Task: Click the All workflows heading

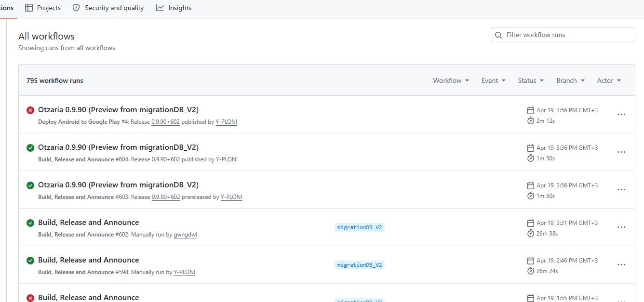Action: 46,36
